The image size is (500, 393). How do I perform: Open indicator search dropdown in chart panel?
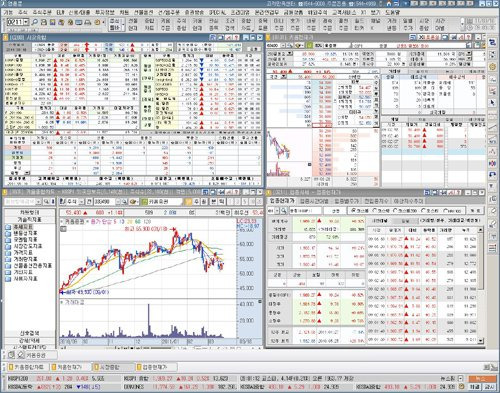click(x=38, y=202)
